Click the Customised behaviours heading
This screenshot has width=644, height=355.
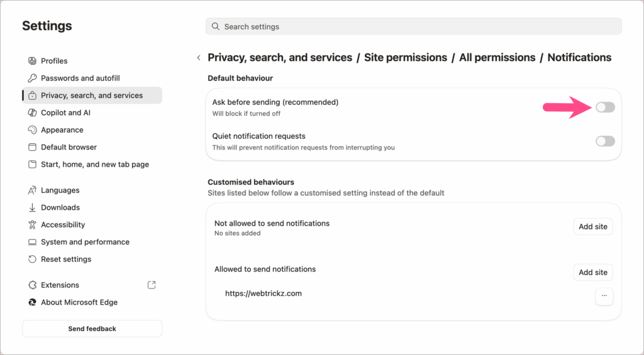click(x=251, y=182)
